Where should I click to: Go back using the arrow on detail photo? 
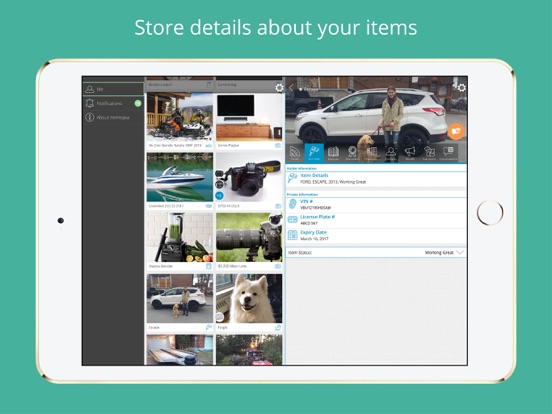291,88
